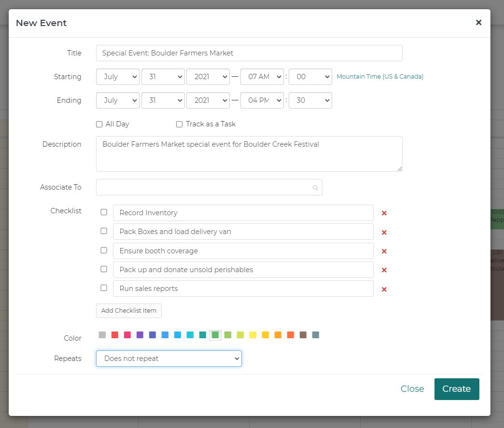Remove the Ensure booth coverage item
The image size is (504, 428).
(x=384, y=251)
